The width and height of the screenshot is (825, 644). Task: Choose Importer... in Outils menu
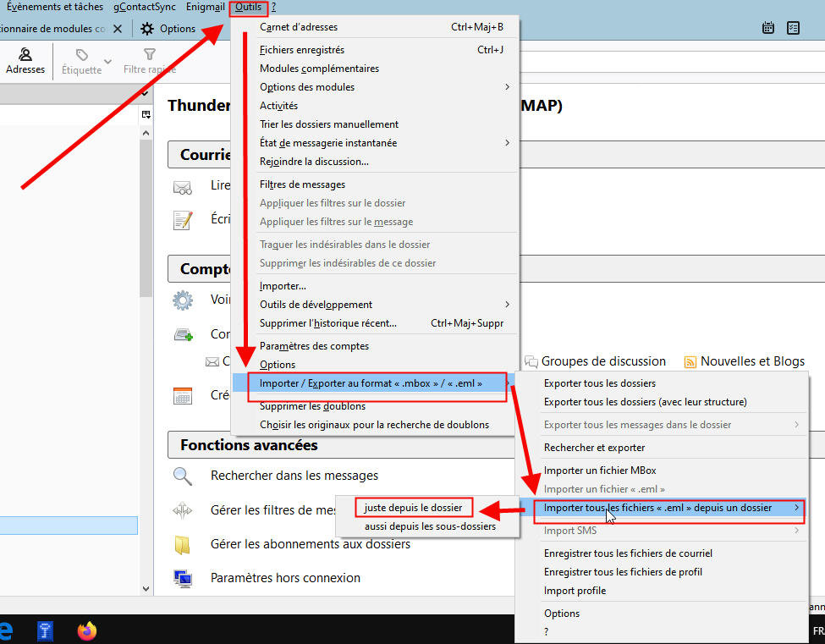coord(376,286)
